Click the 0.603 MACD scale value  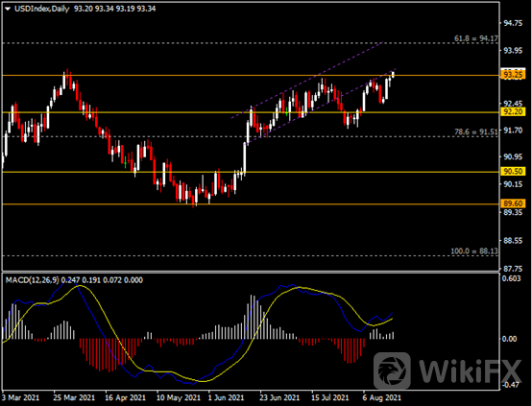pos(512,278)
